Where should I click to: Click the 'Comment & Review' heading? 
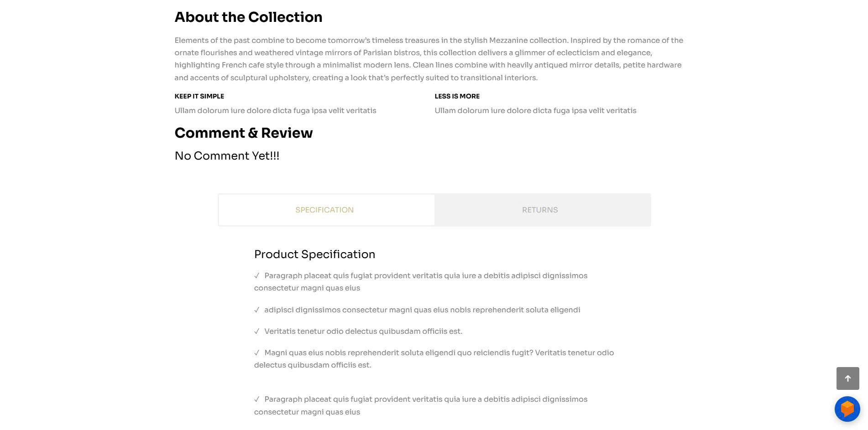point(243,133)
